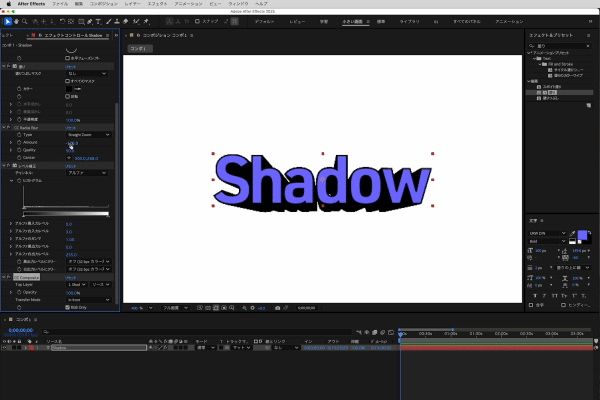600x400 pixels.
Task: Select the Roto Brush tool
Action: 136,21
